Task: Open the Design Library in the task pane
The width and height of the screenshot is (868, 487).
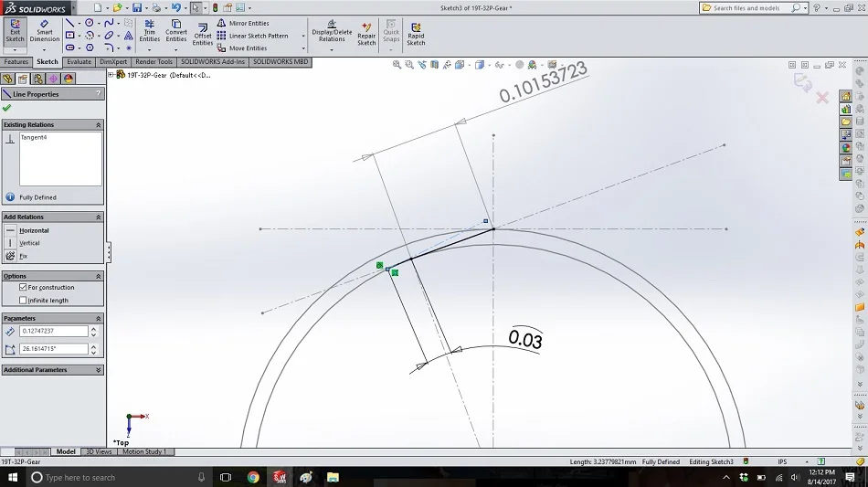Action: coord(846,109)
